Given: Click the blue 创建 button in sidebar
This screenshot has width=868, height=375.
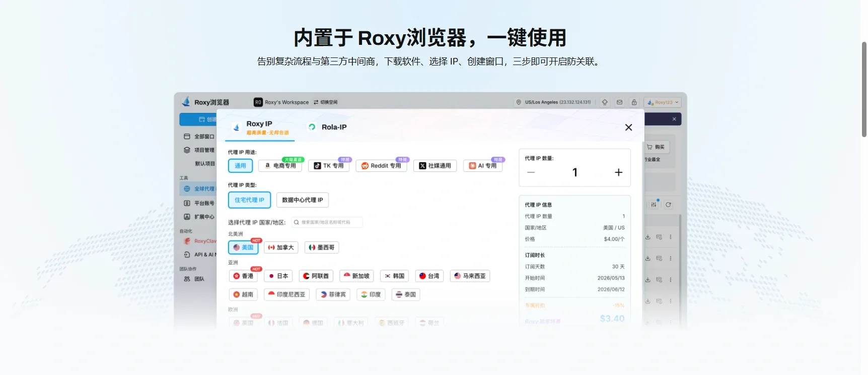Looking at the screenshot, I should tap(198, 119).
